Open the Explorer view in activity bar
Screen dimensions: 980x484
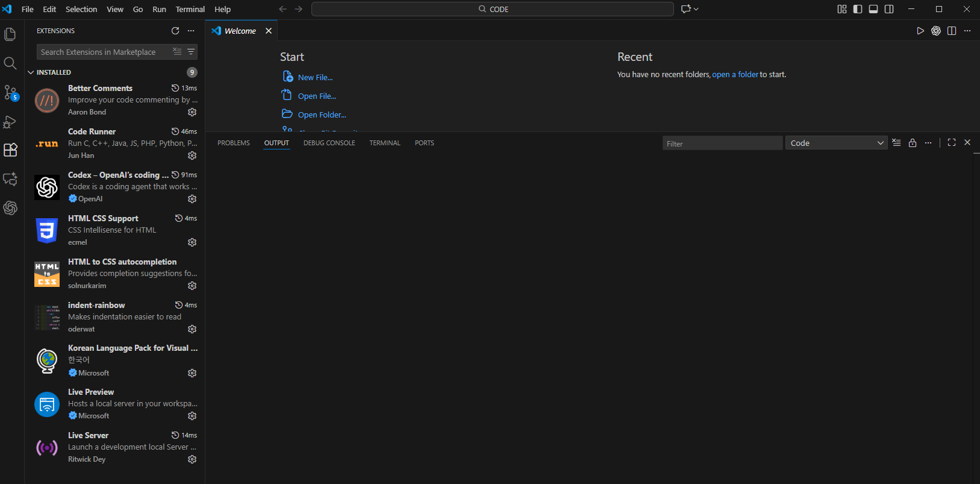point(10,34)
